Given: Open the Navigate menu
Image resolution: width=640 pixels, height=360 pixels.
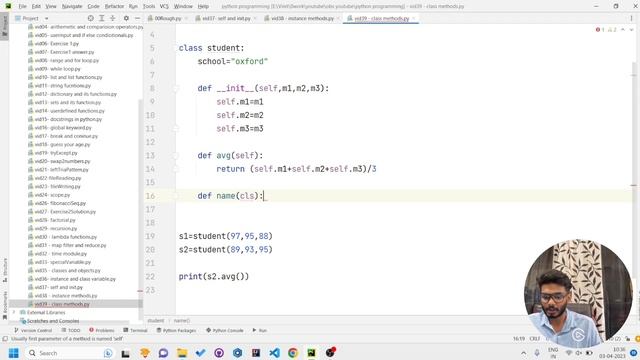Looking at the screenshot, I should coord(72,6).
